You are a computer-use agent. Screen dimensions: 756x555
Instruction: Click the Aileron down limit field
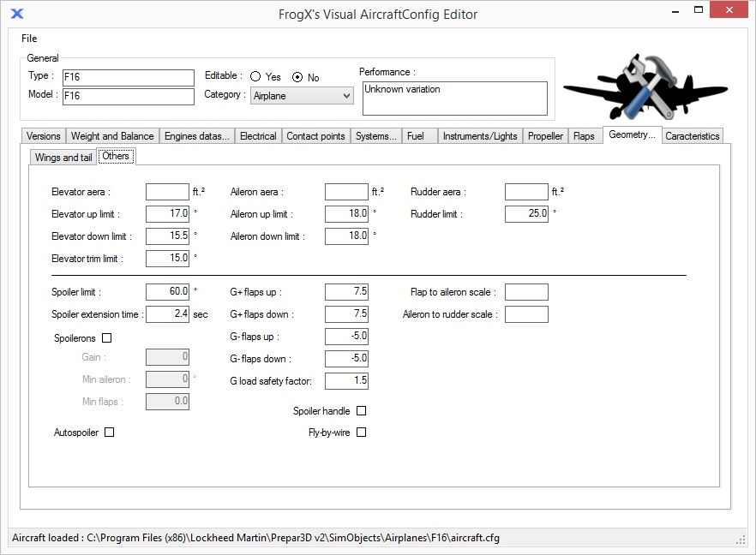pos(346,236)
